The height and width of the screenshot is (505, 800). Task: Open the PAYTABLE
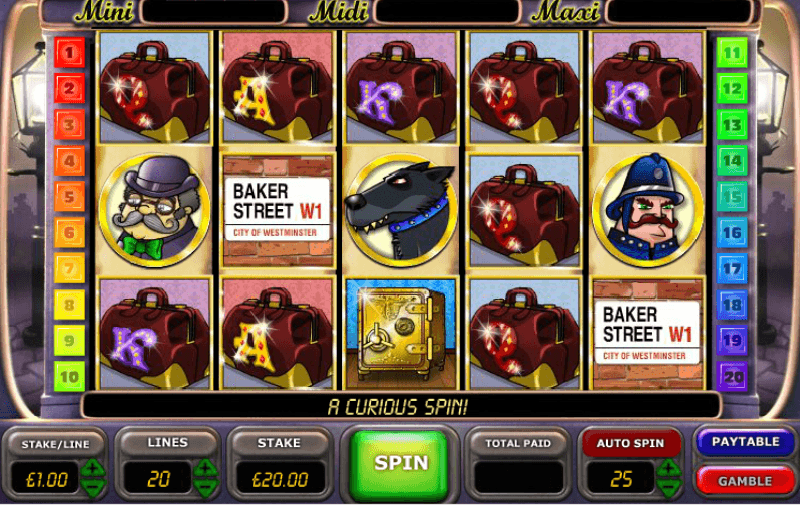[745, 442]
